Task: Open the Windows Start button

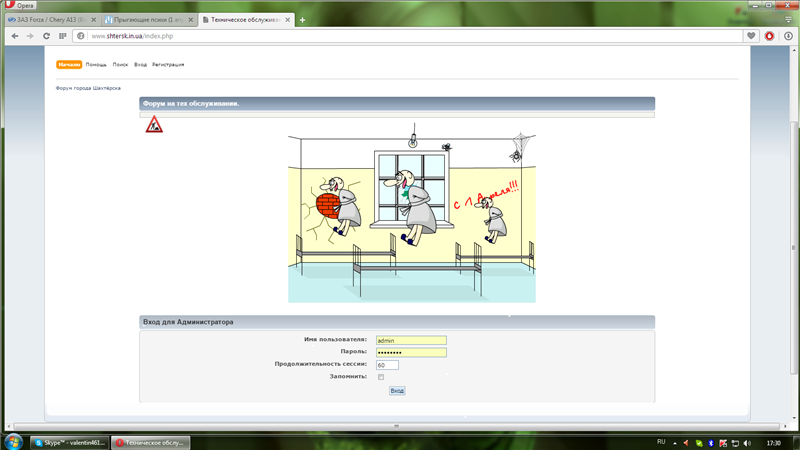Action: [x=13, y=442]
